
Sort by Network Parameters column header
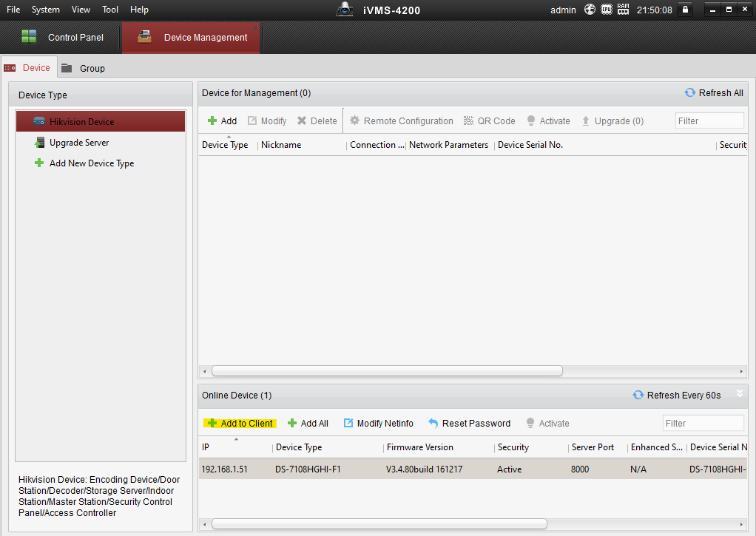pyautogui.click(x=448, y=145)
